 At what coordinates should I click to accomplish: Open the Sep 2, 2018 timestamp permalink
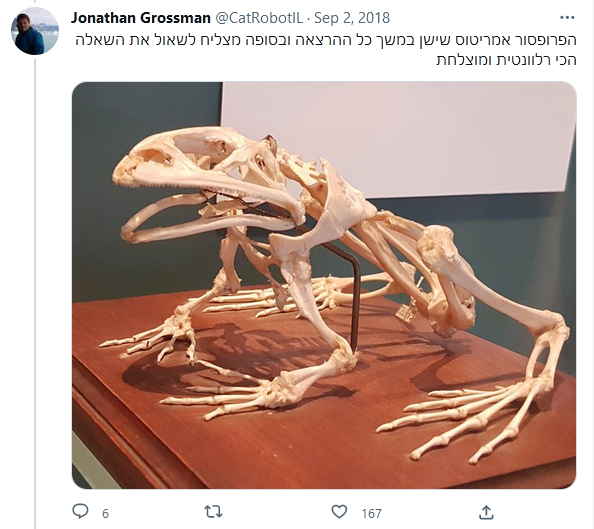click(352, 18)
